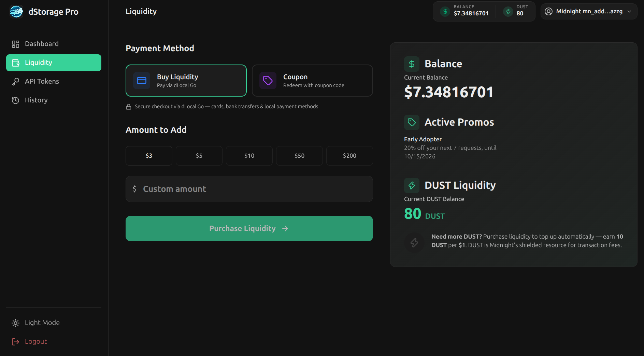Click the purple coupon tag icon
This screenshot has height=356, width=644.
tap(268, 81)
